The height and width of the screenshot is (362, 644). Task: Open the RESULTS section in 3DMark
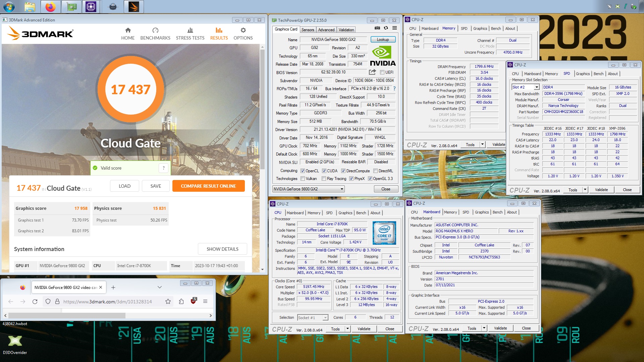point(219,34)
